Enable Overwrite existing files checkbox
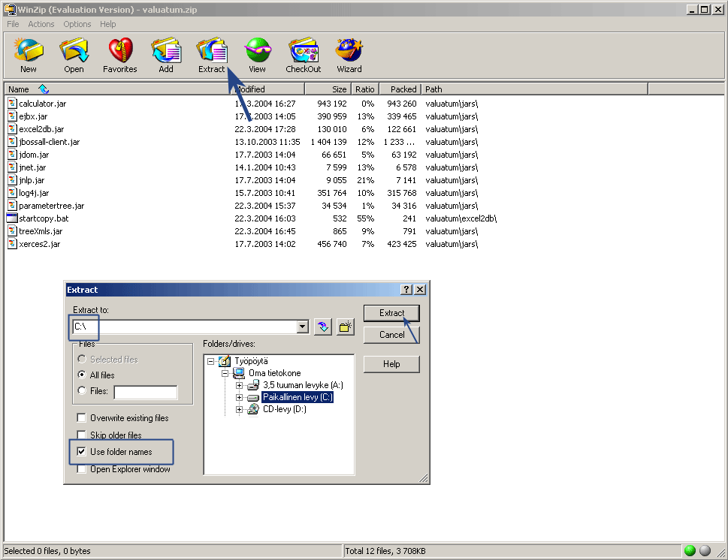Image resolution: width=728 pixels, height=560 pixels. pos(81,417)
